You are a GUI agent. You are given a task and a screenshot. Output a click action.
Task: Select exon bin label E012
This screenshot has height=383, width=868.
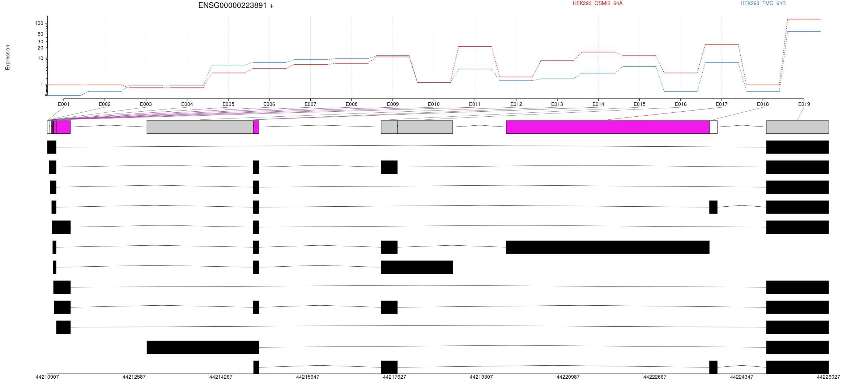click(x=516, y=104)
